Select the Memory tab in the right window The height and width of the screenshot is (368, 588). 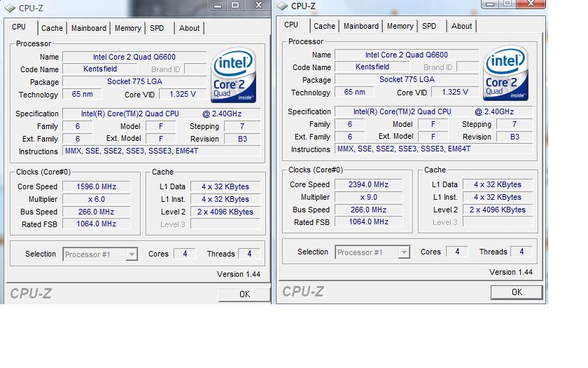click(400, 26)
